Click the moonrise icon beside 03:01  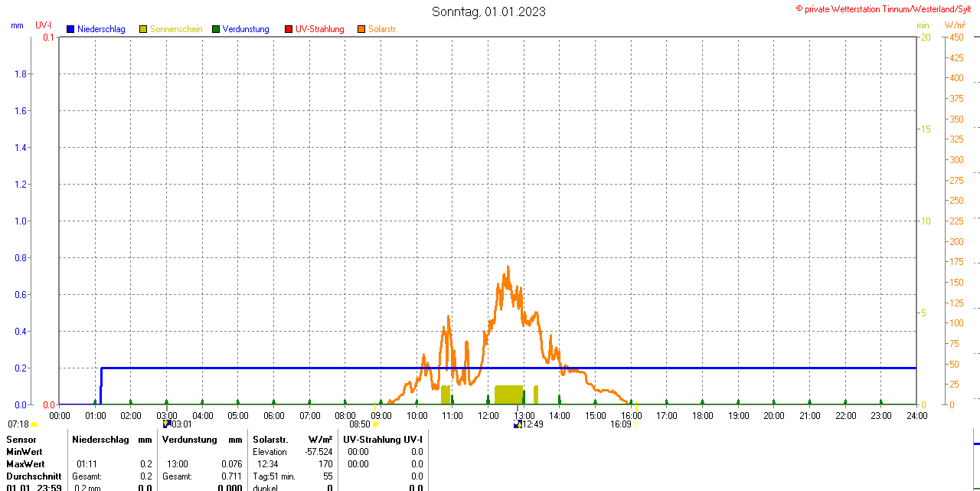[x=167, y=424]
